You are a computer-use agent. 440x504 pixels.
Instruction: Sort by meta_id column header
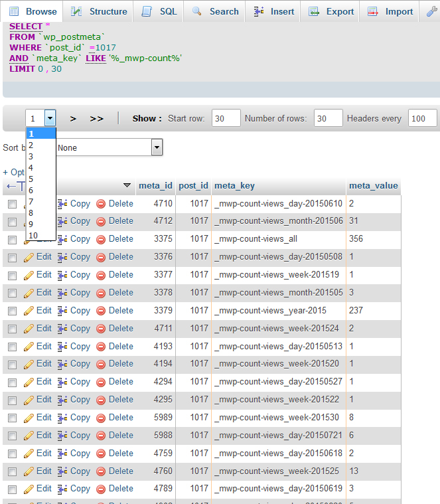(155, 185)
